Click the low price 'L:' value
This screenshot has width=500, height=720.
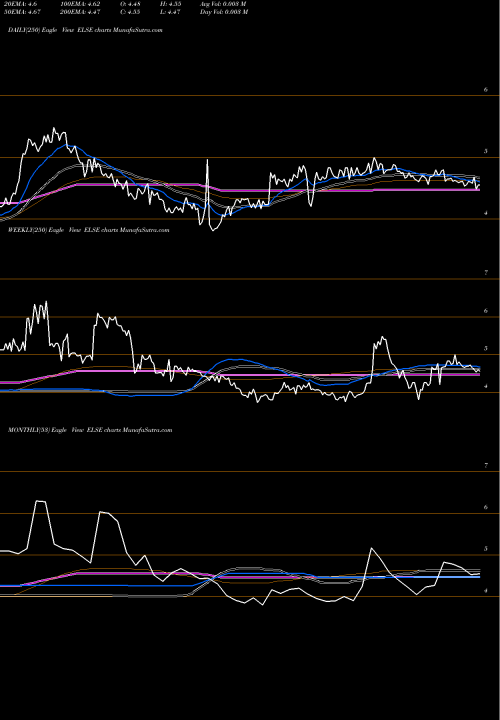point(171,12)
